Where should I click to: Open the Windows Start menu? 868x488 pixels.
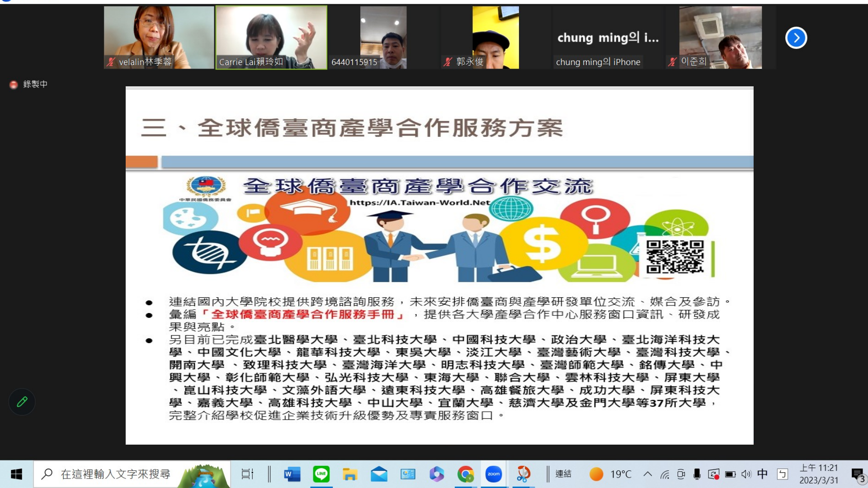point(16,474)
